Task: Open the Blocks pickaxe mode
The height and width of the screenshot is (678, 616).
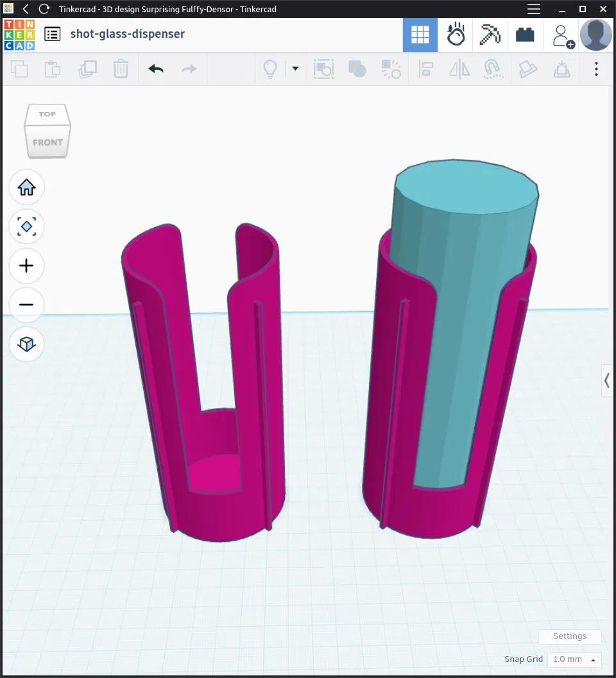Action: point(490,35)
